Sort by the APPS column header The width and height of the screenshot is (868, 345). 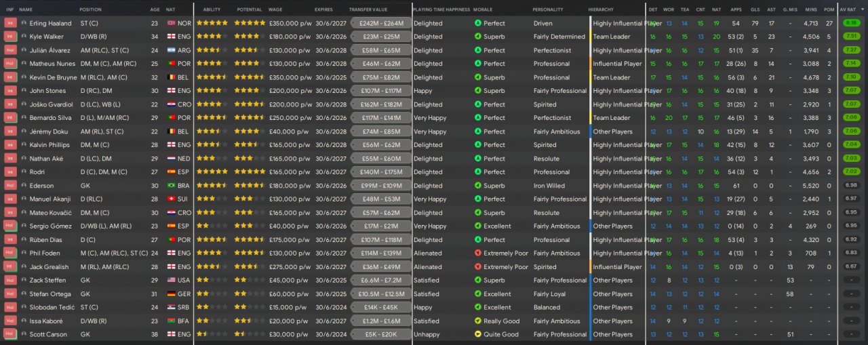pyautogui.click(x=736, y=9)
